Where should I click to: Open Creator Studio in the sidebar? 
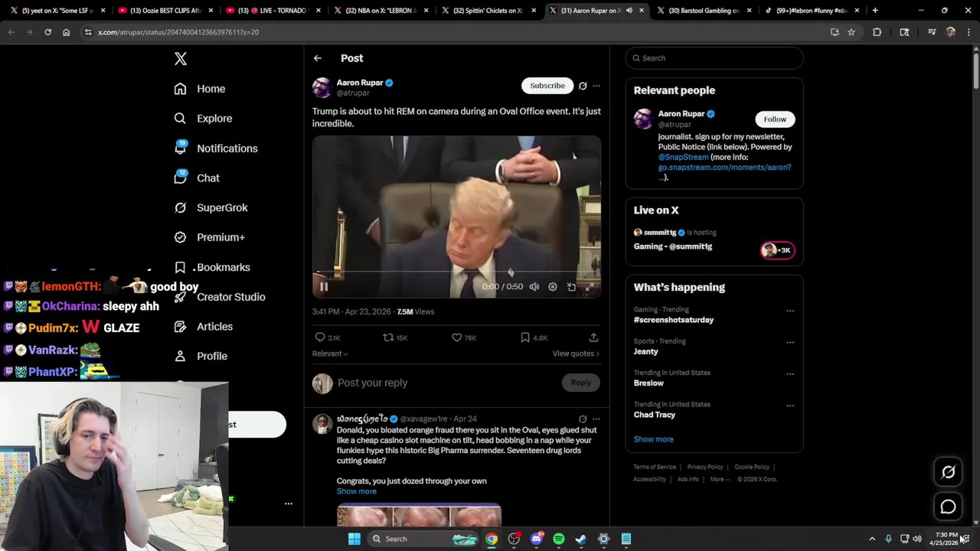click(219, 297)
